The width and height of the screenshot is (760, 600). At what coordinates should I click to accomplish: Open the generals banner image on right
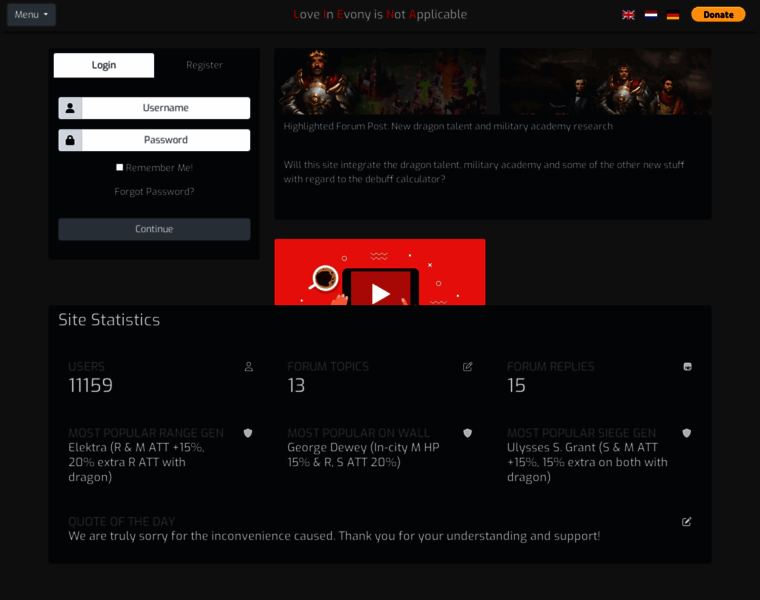[605, 81]
